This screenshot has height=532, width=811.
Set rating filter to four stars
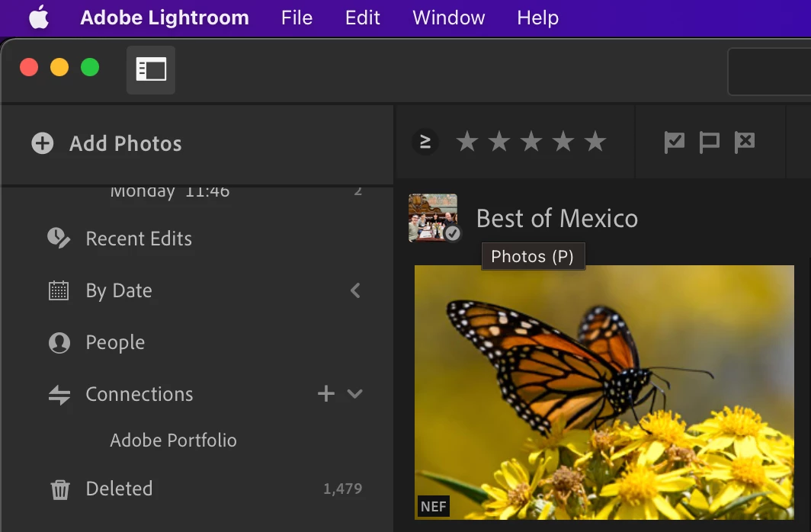(563, 141)
